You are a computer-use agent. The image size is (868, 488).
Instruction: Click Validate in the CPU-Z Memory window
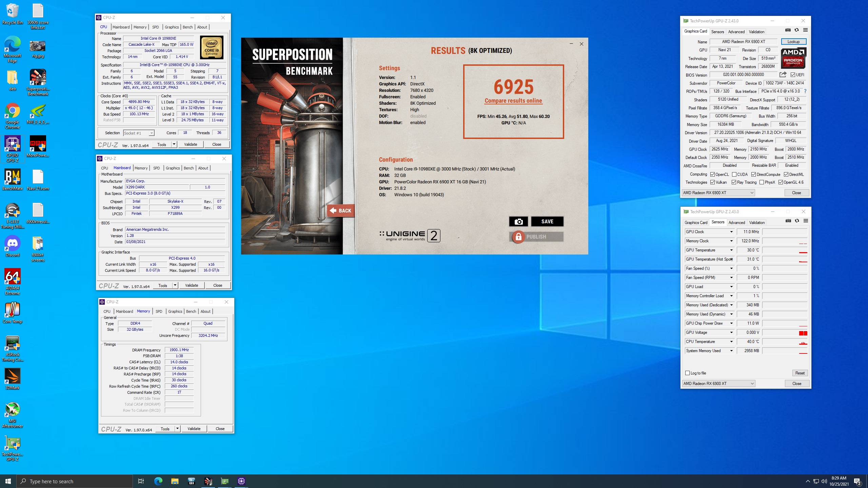pyautogui.click(x=194, y=429)
